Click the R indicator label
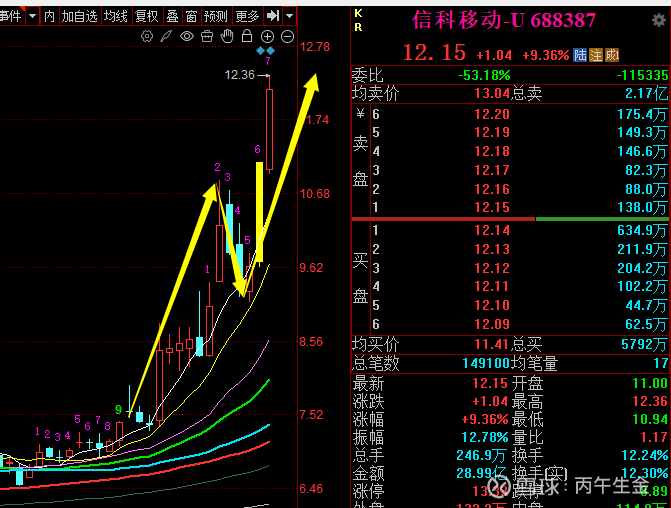Screen dimensions: 671x508 (358, 27)
